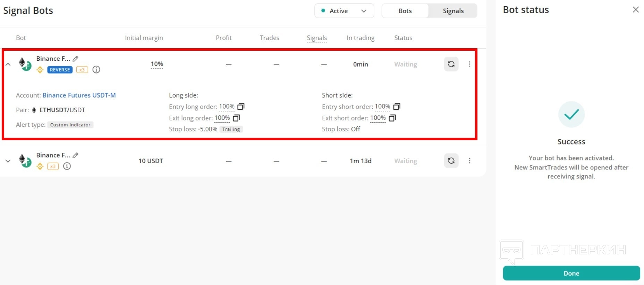The width and height of the screenshot is (644, 285).
Task: Click the Entry short order 100% value
Action: (x=383, y=107)
